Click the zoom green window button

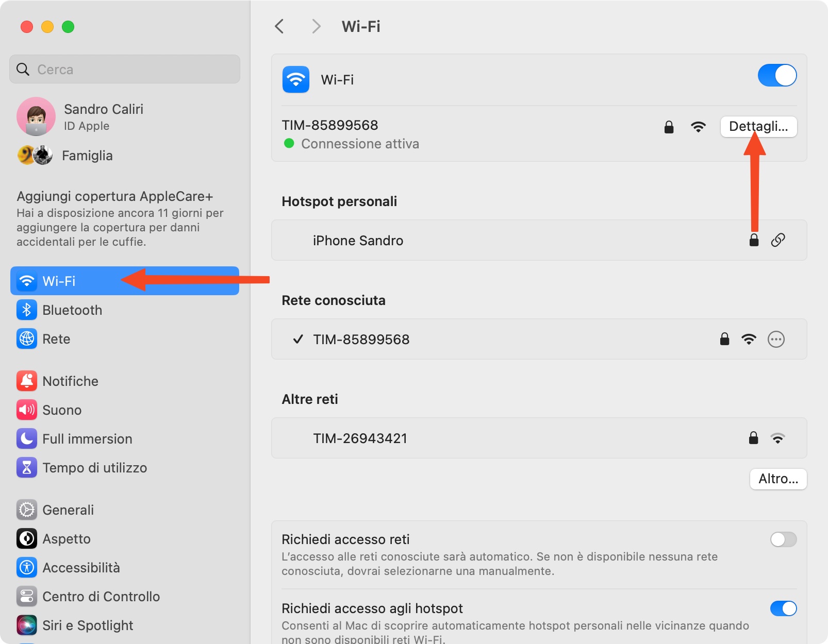tap(68, 26)
